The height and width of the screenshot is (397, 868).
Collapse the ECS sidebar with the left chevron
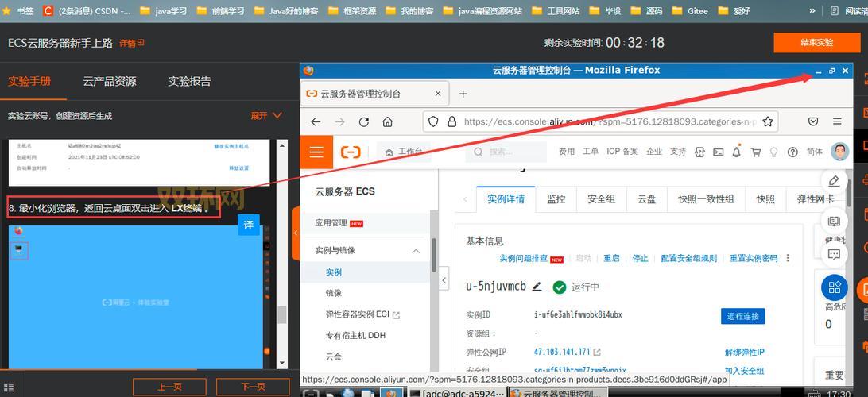[444, 280]
